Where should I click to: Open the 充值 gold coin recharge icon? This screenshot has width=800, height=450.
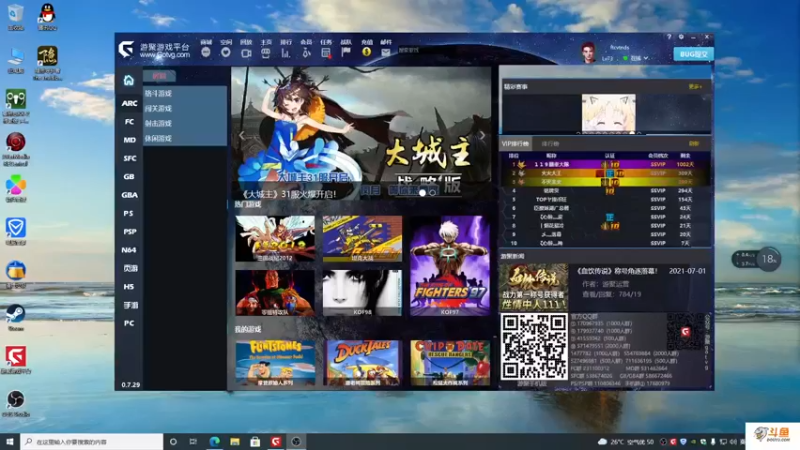(x=366, y=52)
